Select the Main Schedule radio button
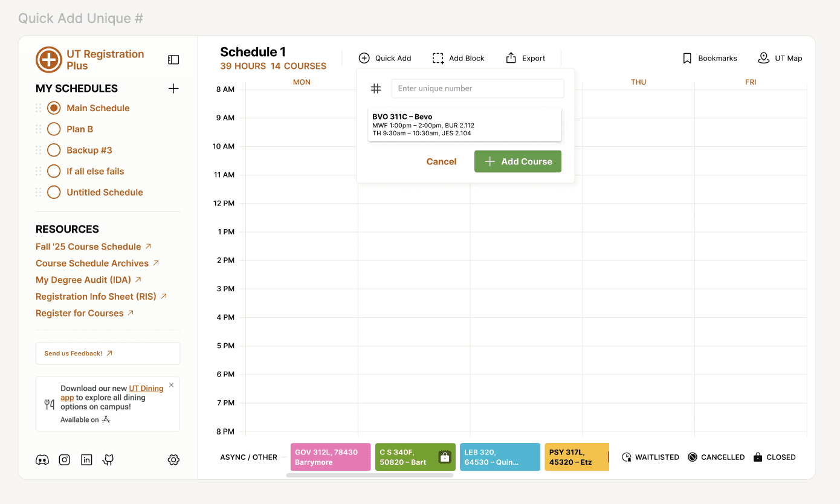The width and height of the screenshot is (840, 504). (54, 108)
